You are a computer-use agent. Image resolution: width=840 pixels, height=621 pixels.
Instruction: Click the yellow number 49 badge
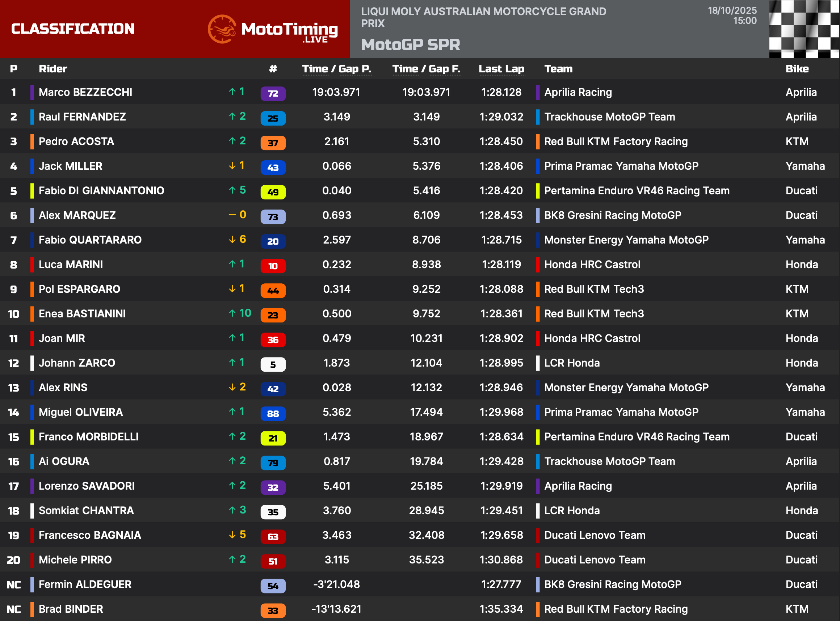coord(273,192)
